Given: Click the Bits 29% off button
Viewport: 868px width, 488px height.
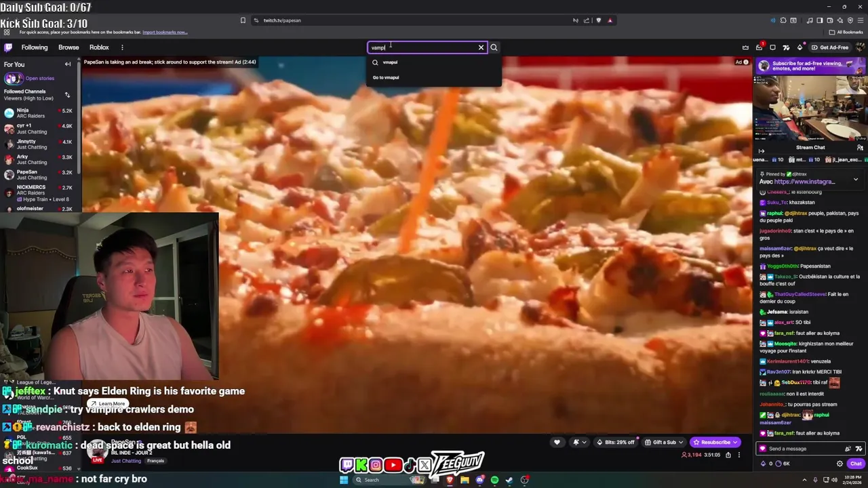Looking at the screenshot, I should [x=615, y=442].
